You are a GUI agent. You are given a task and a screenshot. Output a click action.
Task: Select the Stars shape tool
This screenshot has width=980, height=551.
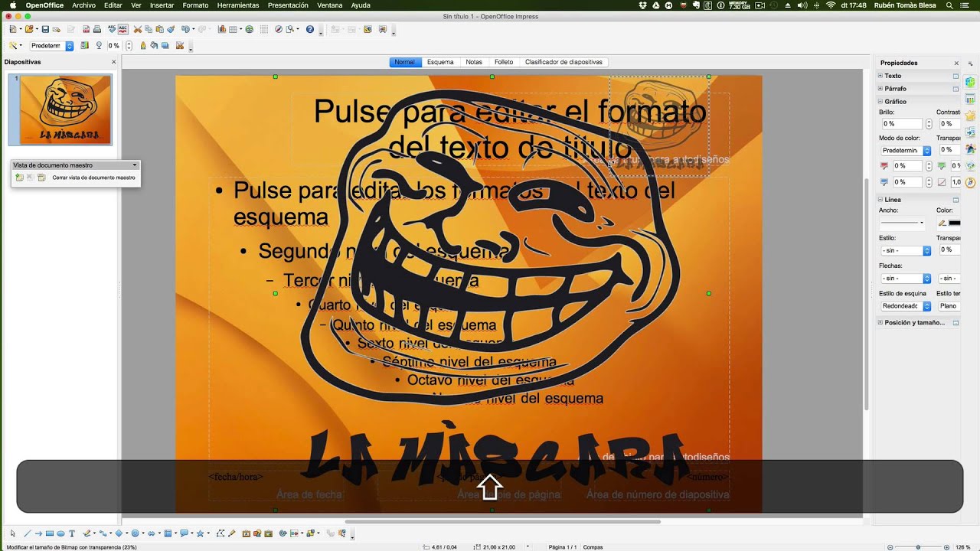pos(201,533)
